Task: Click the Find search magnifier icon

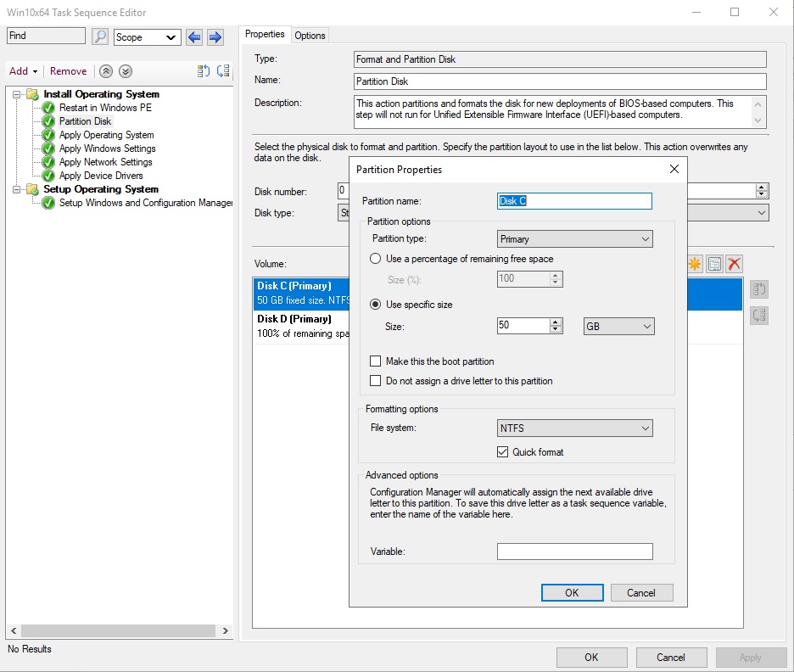Action: (100, 36)
